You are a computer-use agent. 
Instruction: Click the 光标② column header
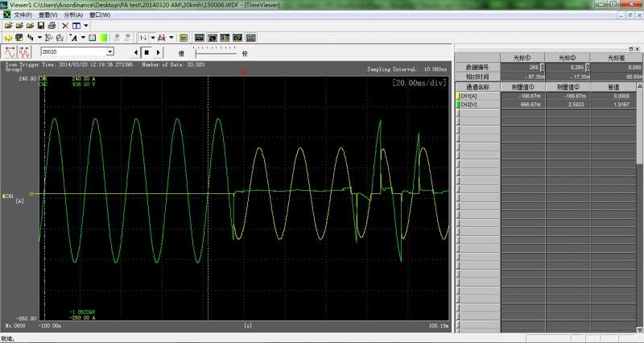[x=568, y=57]
